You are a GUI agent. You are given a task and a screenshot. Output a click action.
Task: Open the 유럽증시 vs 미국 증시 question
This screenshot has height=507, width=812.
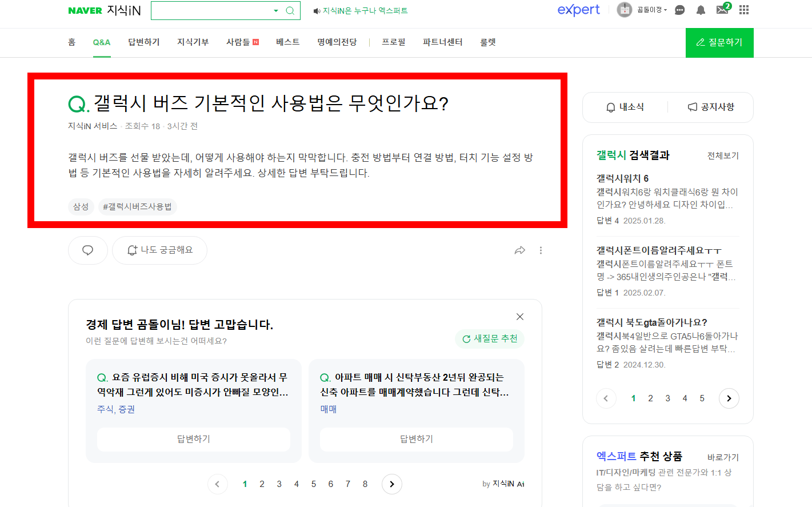[193, 385]
